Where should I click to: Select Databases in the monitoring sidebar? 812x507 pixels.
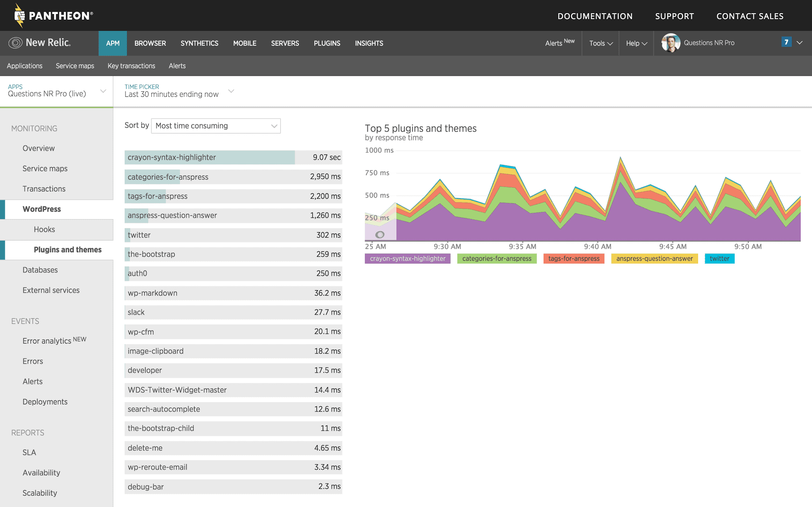tap(40, 270)
